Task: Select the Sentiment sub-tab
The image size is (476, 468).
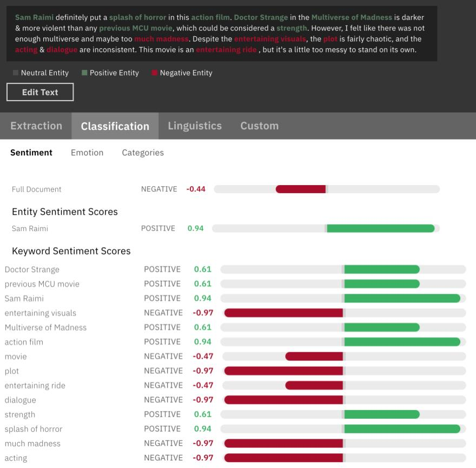Action: pyautogui.click(x=31, y=153)
